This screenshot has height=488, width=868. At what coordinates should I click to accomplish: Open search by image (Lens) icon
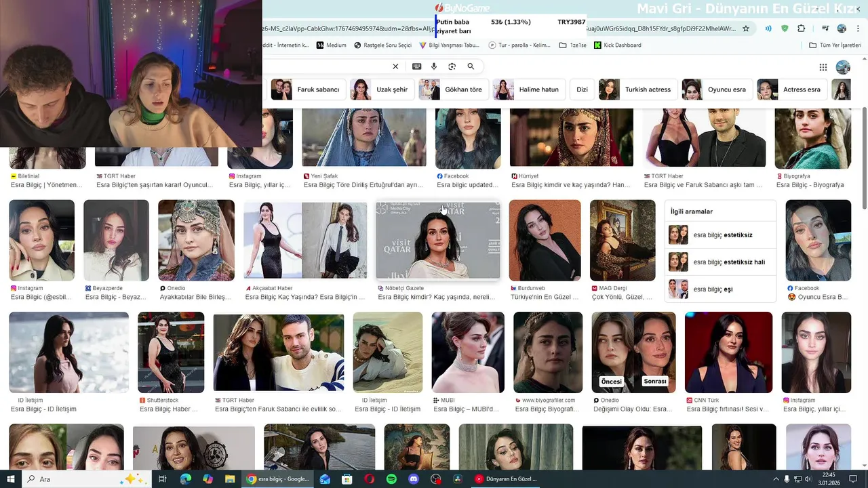point(452,66)
